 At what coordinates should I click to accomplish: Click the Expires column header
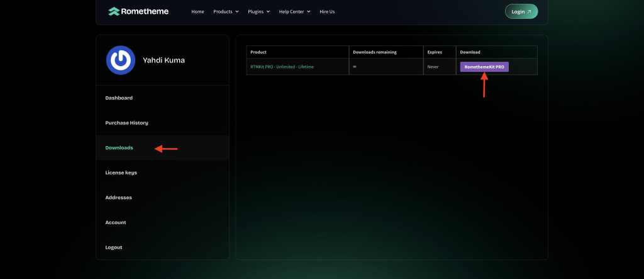coord(435,52)
